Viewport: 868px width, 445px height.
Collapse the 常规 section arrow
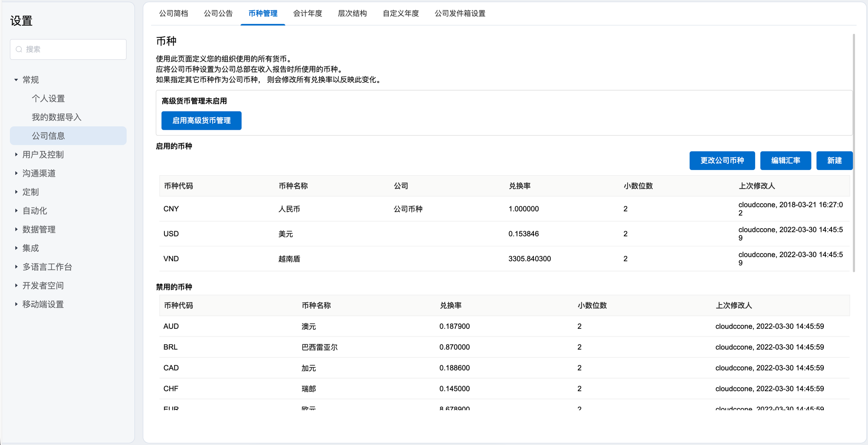click(16, 80)
